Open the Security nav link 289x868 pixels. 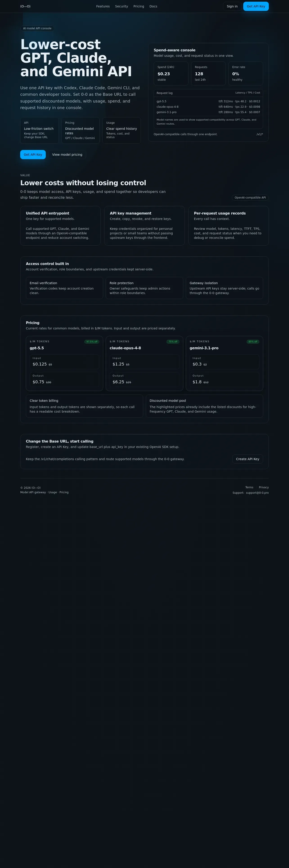[122, 6]
